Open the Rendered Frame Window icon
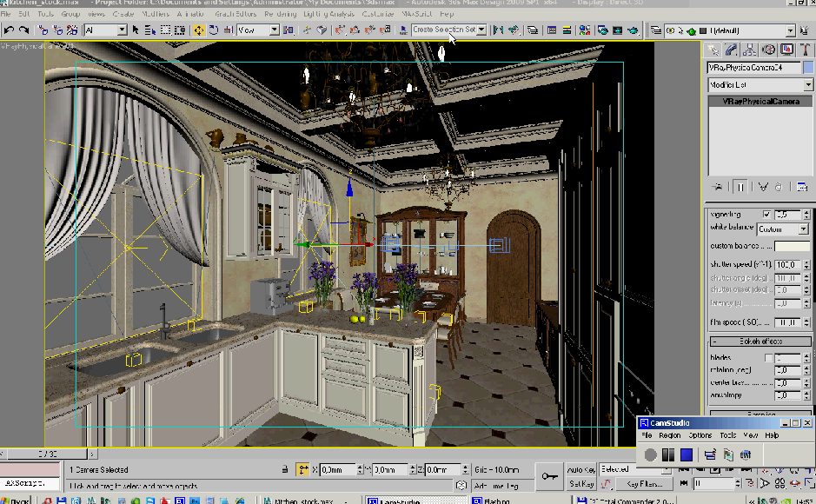The height and width of the screenshot is (504, 816). (x=618, y=30)
